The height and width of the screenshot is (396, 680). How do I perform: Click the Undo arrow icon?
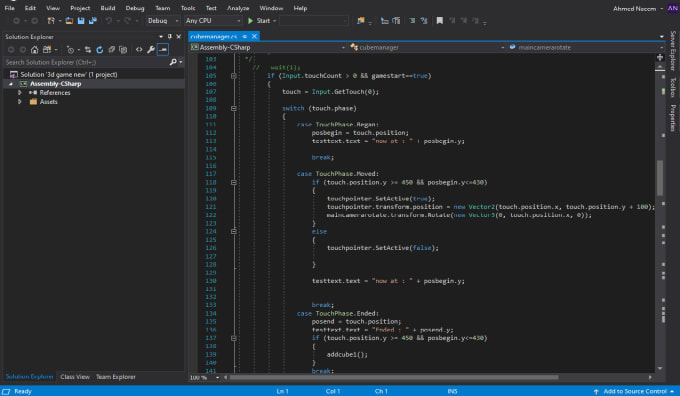(x=108, y=20)
